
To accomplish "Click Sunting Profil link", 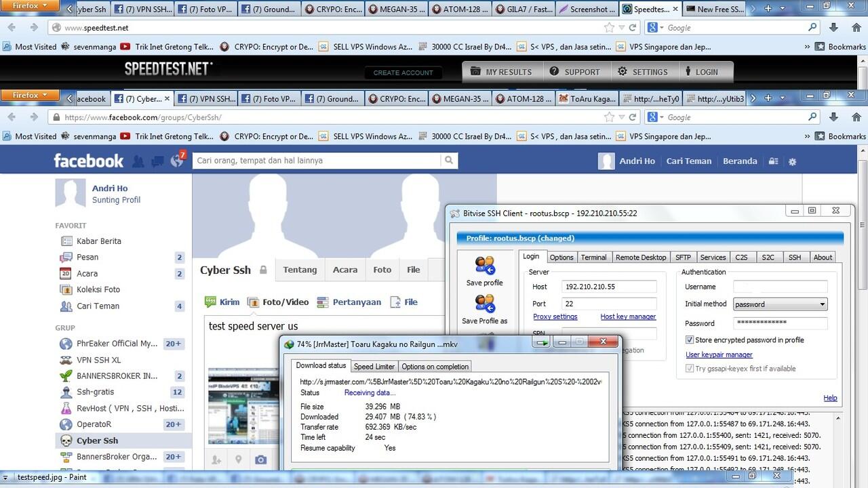I will (x=116, y=200).
